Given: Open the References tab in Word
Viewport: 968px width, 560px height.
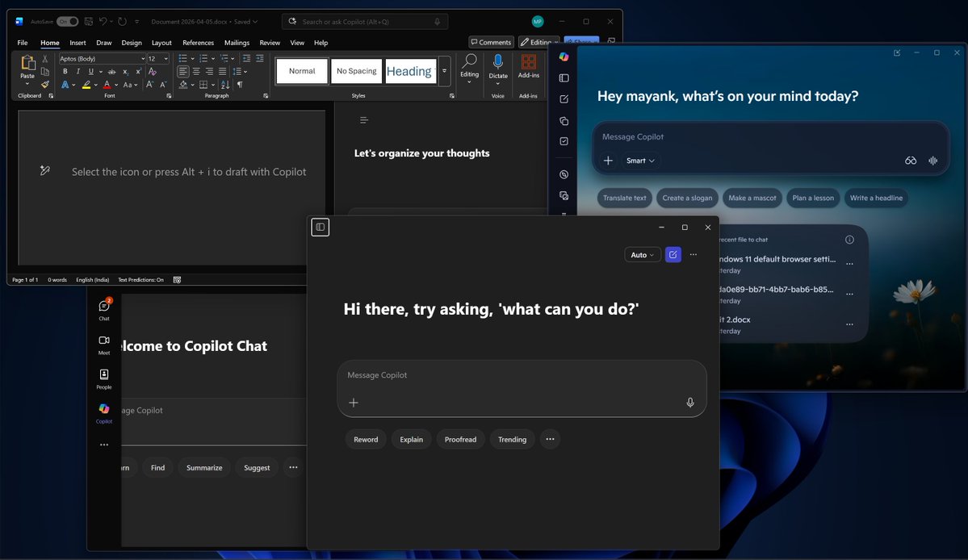Looking at the screenshot, I should 198,43.
